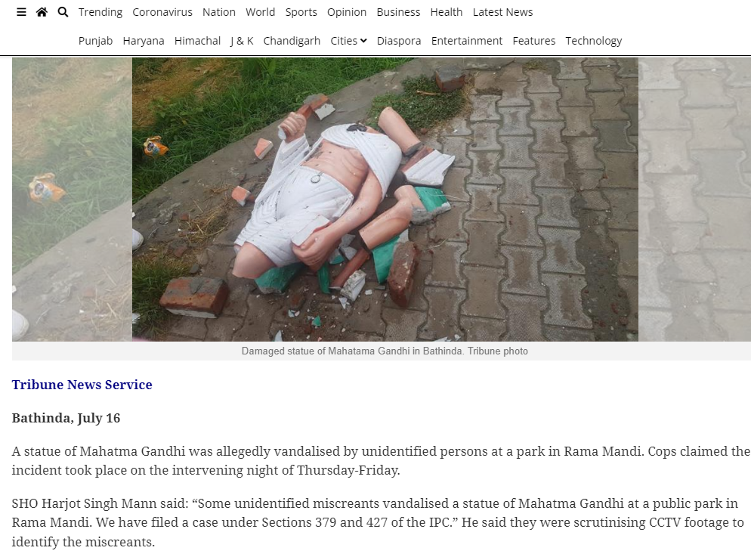This screenshot has height=560, width=751.
Task: Click the Tribune News Service byline
Action: click(82, 385)
